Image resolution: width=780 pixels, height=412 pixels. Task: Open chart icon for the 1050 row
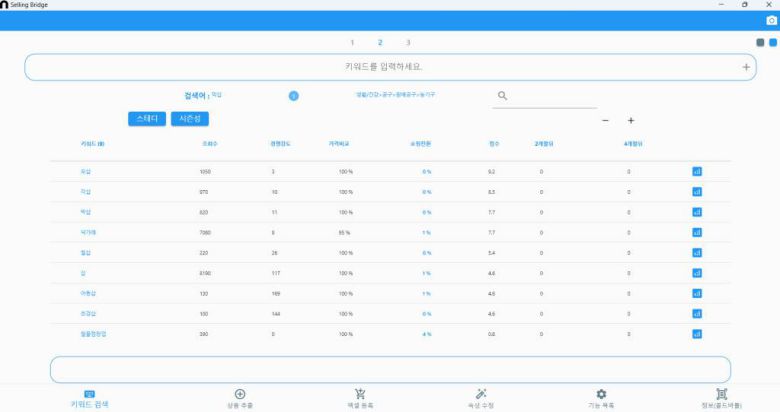coord(697,171)
